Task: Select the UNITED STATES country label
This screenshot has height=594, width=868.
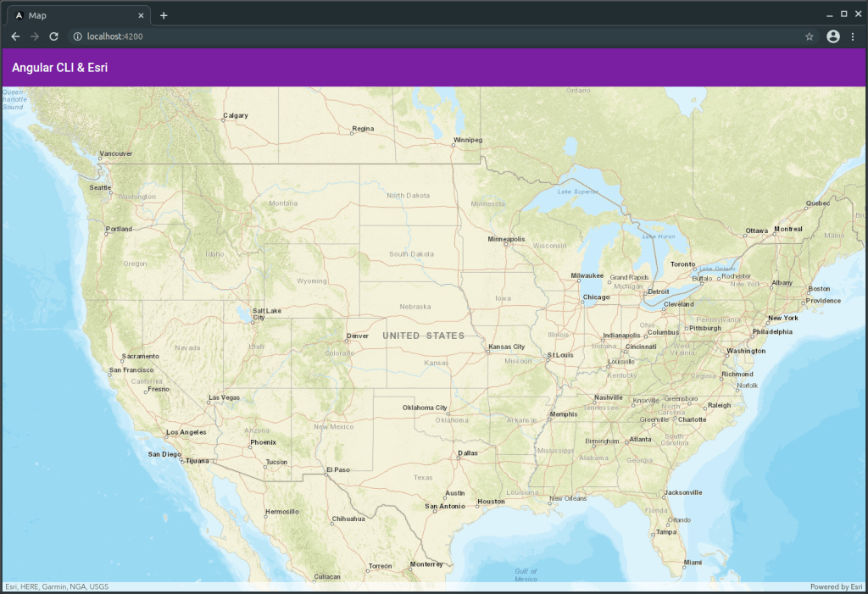Action: coord(424,336)
